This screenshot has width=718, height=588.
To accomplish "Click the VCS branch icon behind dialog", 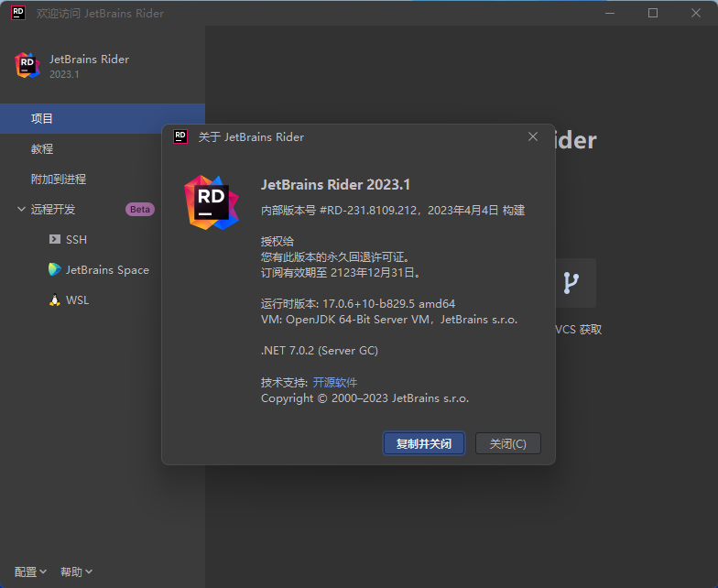I will [x=571, y=282].
